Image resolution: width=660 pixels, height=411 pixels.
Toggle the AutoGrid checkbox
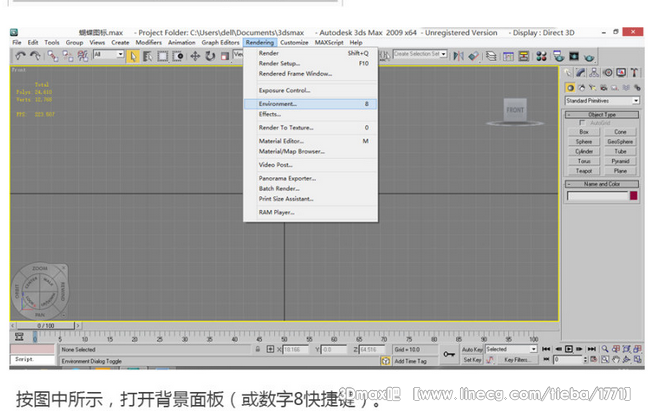click(582, 123)
